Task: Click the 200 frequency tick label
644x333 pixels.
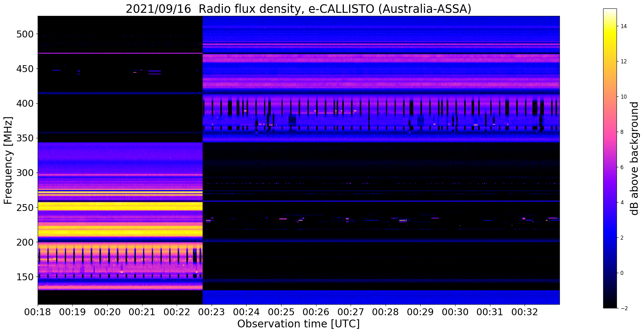Action: click(x=24, y=242)
